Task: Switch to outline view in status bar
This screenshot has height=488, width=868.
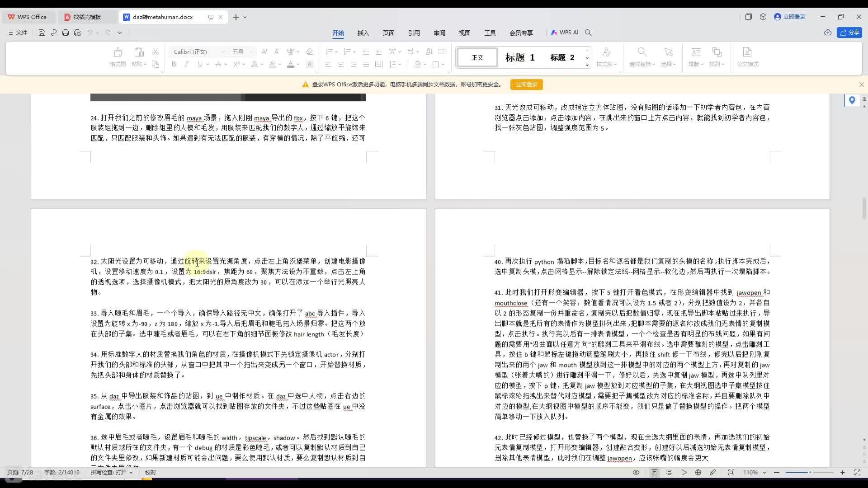Action: pos(669,473)
